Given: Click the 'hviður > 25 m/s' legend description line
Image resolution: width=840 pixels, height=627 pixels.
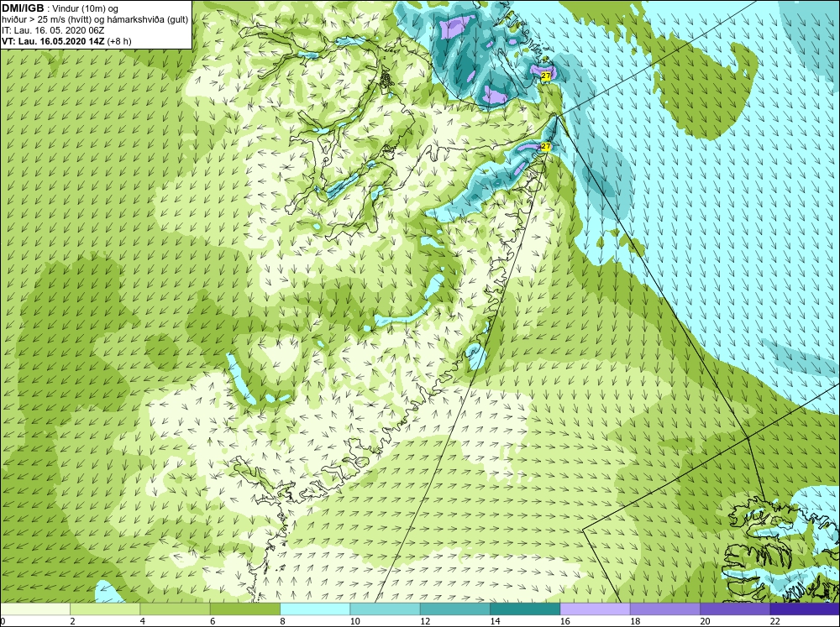Looking at the screenshot, I should (95, 20).
